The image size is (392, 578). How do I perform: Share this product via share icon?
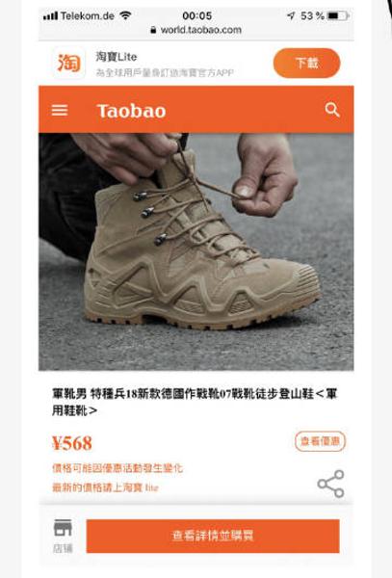[331, 484]
